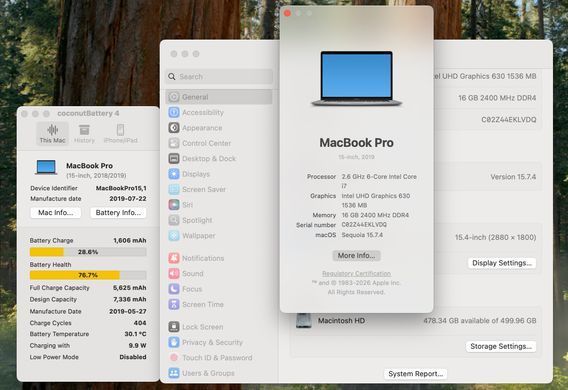Screen dimensions: 568x390
Task: Click the 16 GB 2400 MHz DDR4 text in Settings
Action: (x=497, y=98)
